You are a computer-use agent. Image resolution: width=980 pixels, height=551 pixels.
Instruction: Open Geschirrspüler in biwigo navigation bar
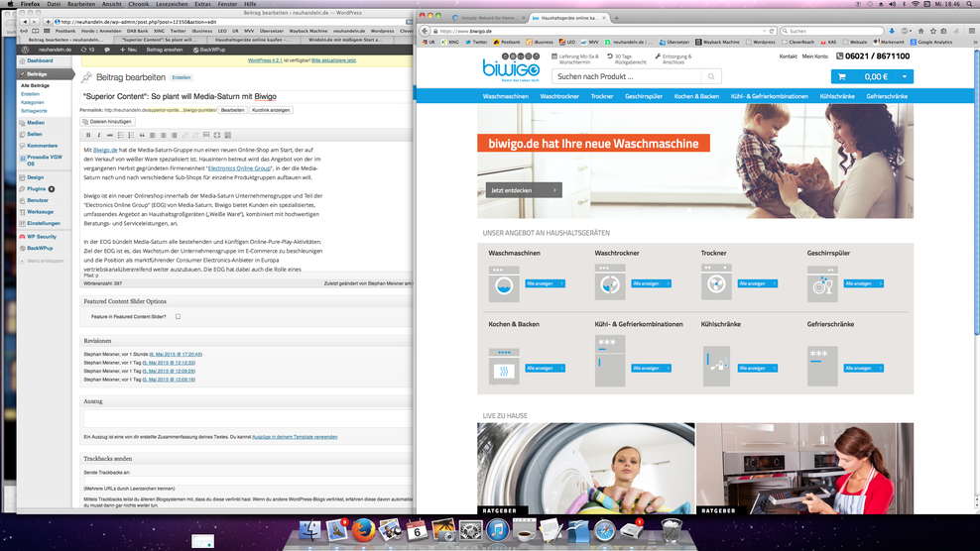[x=643, y=96]
